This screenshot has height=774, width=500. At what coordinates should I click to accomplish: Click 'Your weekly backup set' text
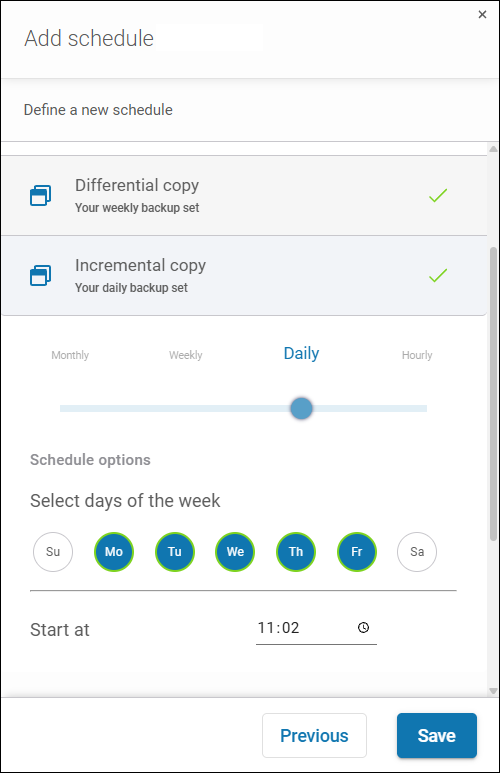coord(137,208)
